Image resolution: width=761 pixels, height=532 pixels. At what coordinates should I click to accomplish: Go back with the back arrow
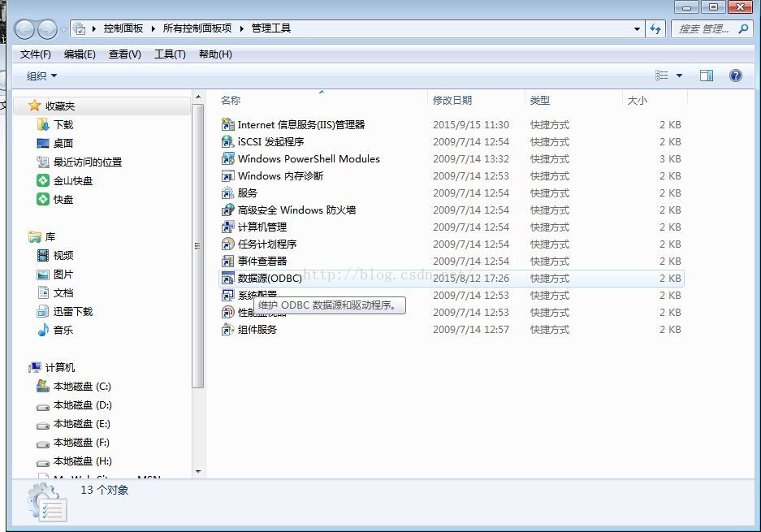click(x=24, y=29)
